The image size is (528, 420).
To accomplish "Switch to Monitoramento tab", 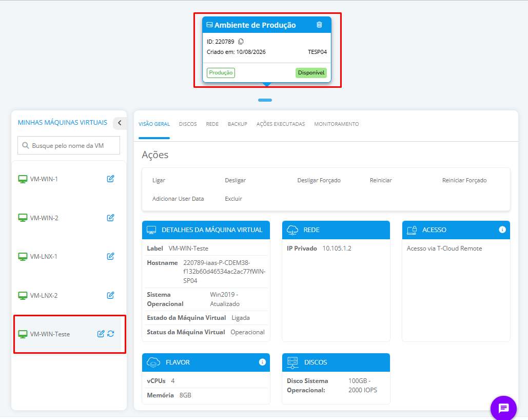I will click(x=337, y=124).
